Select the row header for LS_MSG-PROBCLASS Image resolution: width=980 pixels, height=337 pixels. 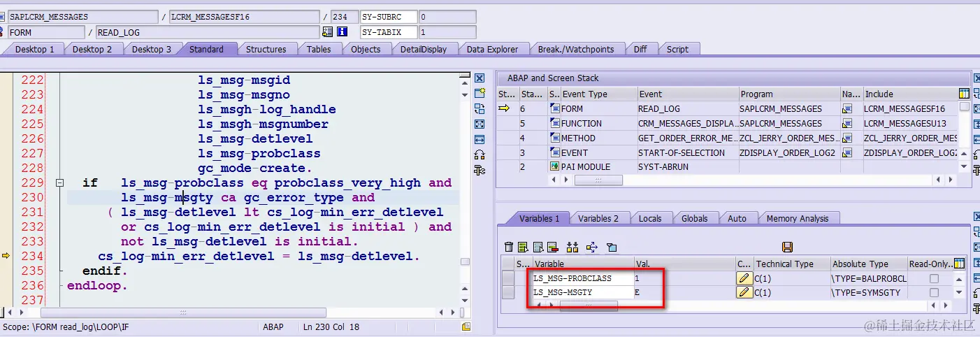click(507, 278)
